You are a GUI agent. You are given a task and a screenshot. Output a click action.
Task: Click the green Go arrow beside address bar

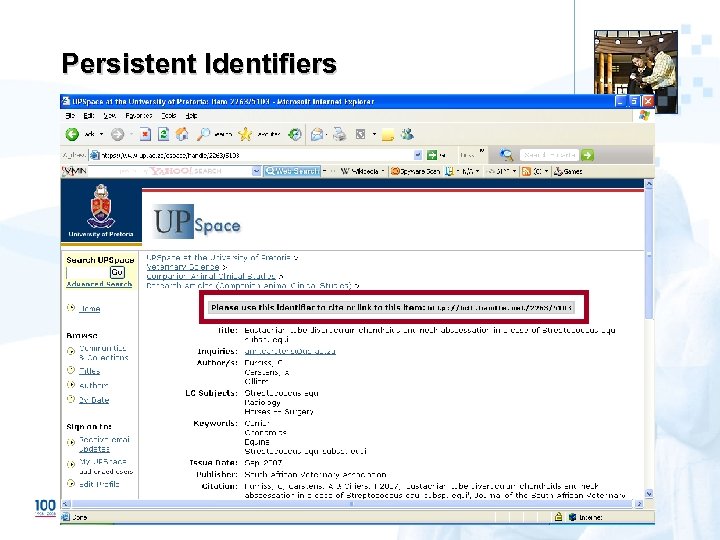(432, 155)
